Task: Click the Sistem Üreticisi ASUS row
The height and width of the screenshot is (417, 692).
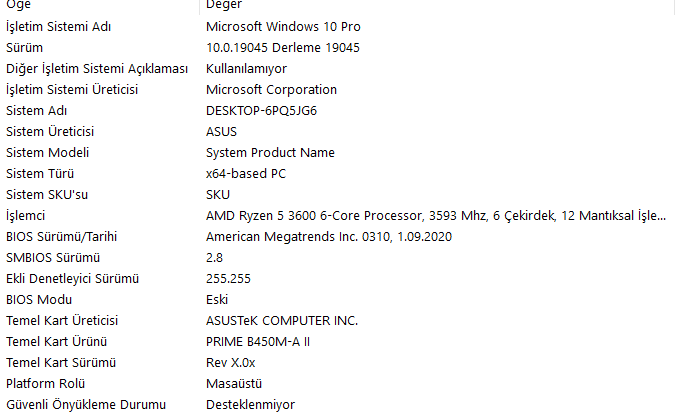Action: click(340, 131)
